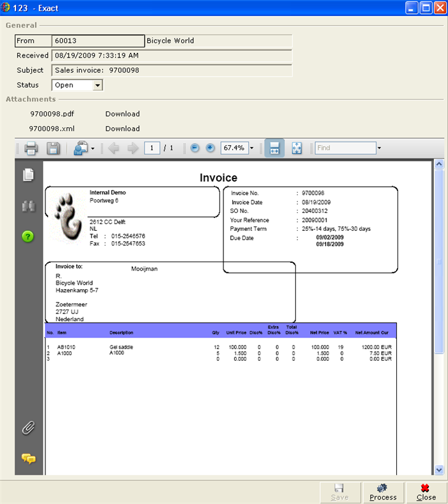The height and width of the screenshot is (504, 448).
Task: Download the 9700098.pdf attachment
Action: [122, 114]
